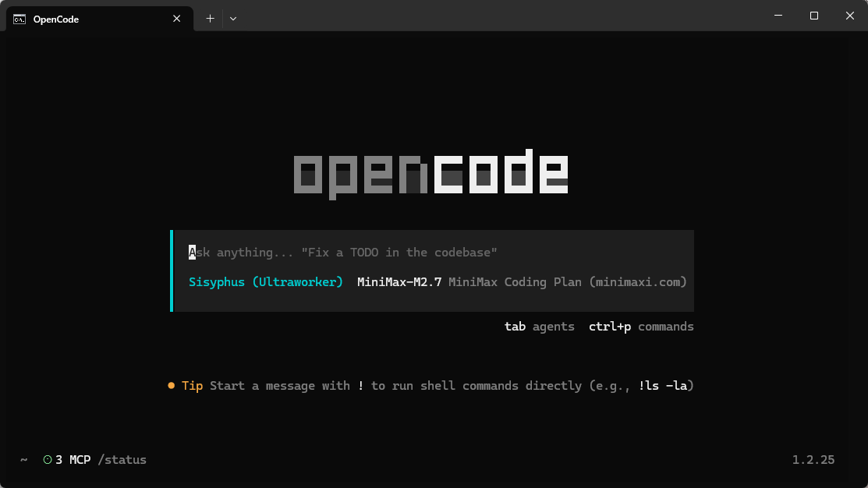Image resolution: width=868 pixels, height=488 pixels.
Task: Click the green MCP status circle icon
Action: pos(48,460)
